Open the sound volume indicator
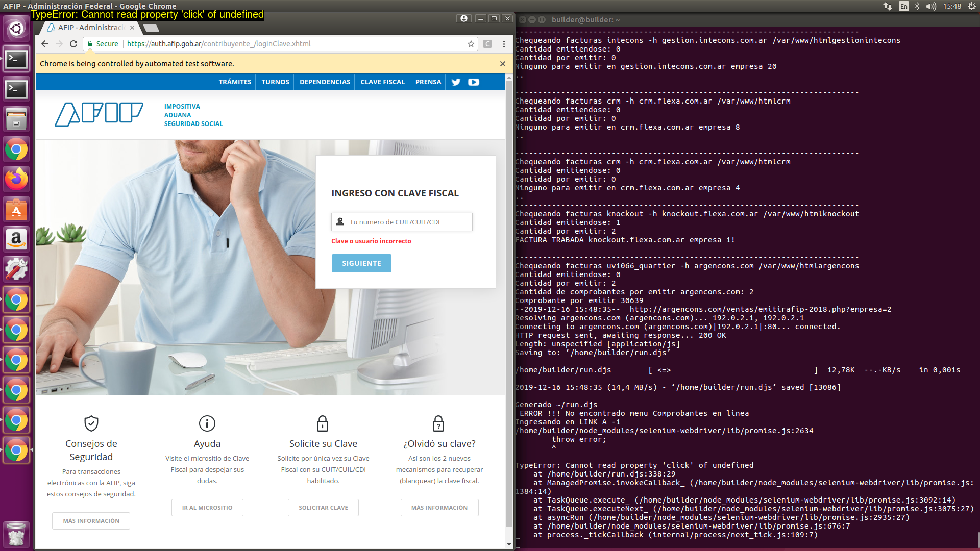 [x=931, y=6]
